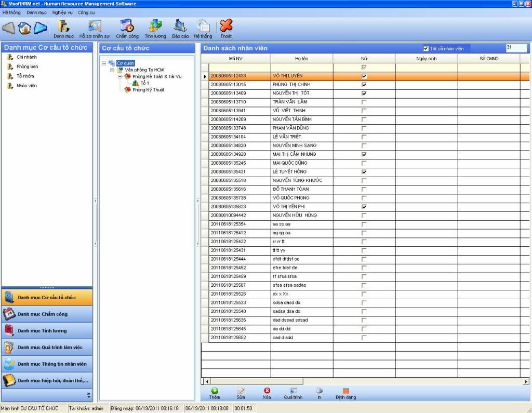
Task: Collapse Phòng Kế Toán & Tài Vụ node
Action: pos(120,76)
